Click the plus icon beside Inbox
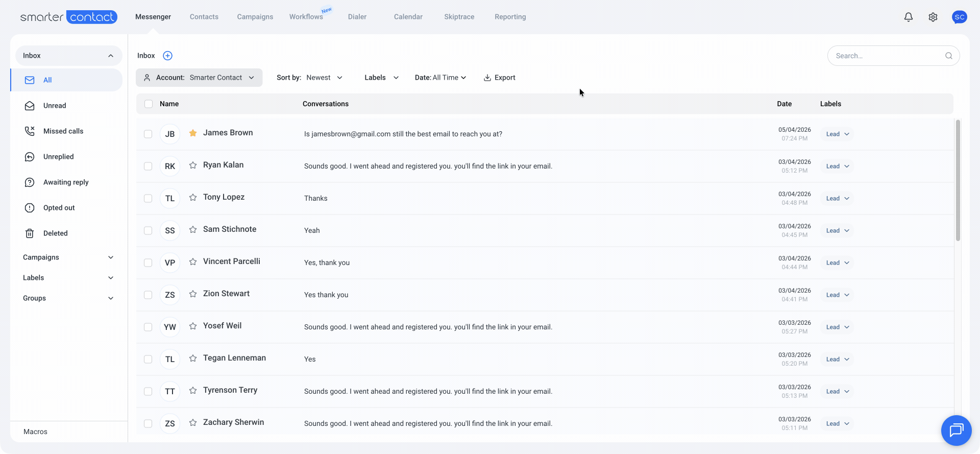Image resolution: width=980 pixels, height=454 pixels. click(167, 56)
